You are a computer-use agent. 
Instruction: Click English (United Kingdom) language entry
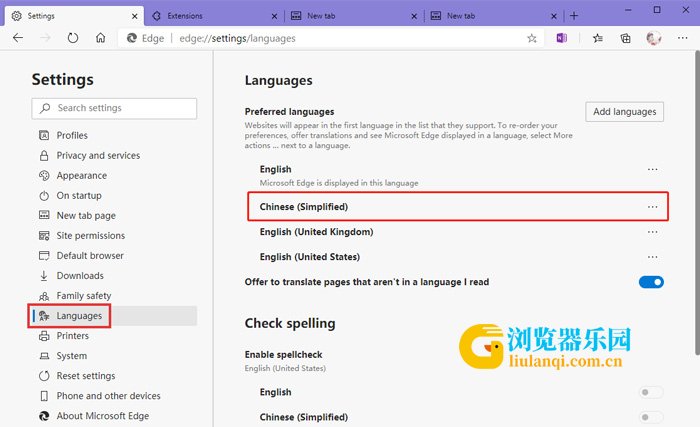point(316,232)
